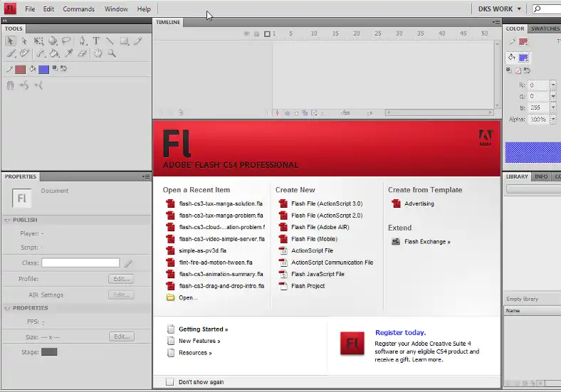
Task: Open the Red value dropdown arrow
Action: 553,85
